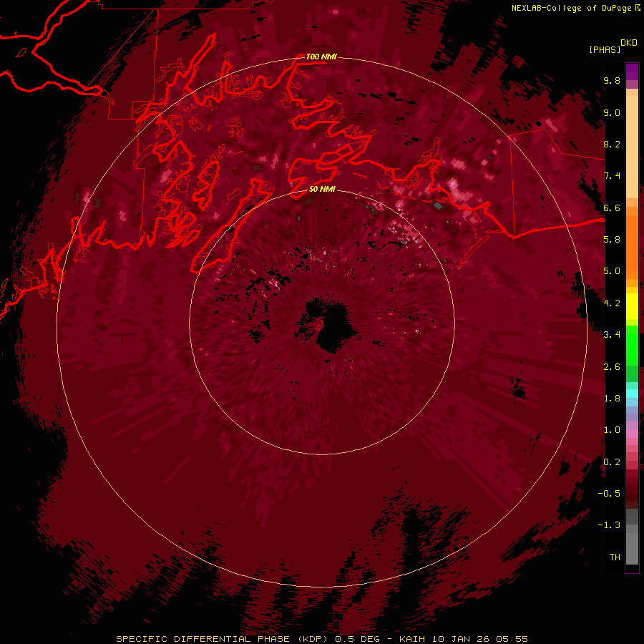Click the Specific Differential Phase caption text

coord(321,639)
